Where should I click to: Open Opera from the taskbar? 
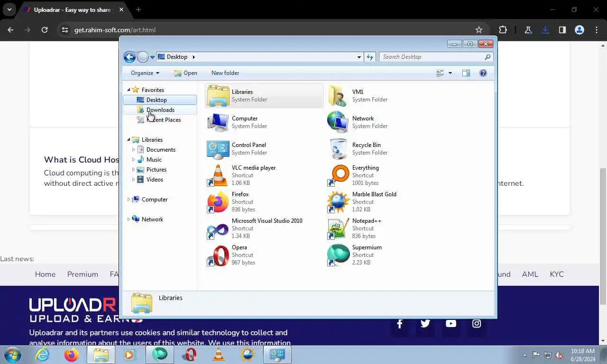[x=189, y=355]
